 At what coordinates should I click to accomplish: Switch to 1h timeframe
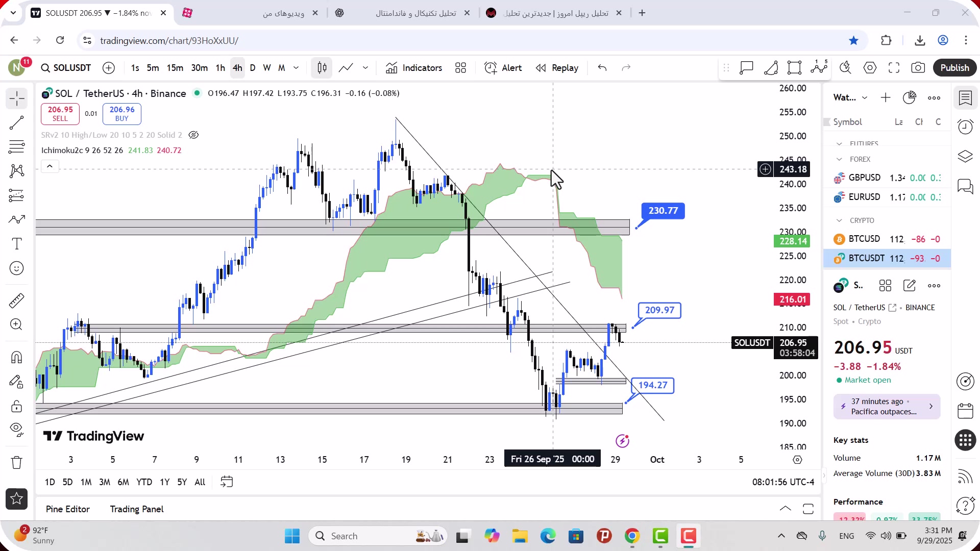(220, 68)
